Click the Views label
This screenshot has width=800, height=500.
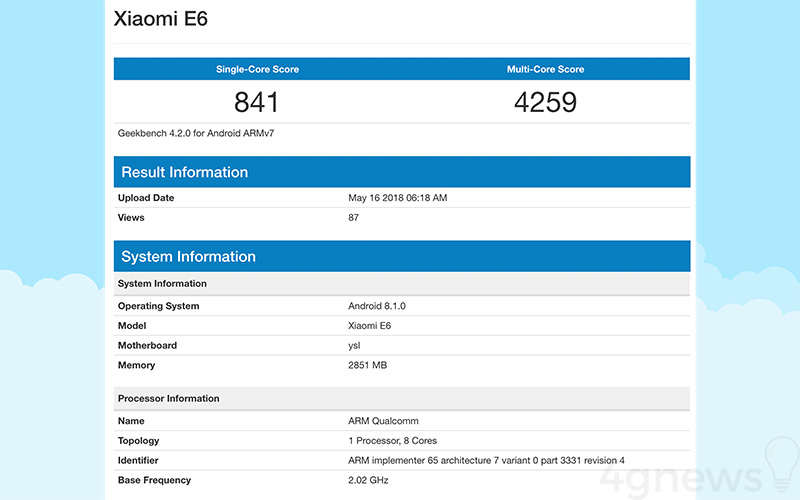click(131, 217)
